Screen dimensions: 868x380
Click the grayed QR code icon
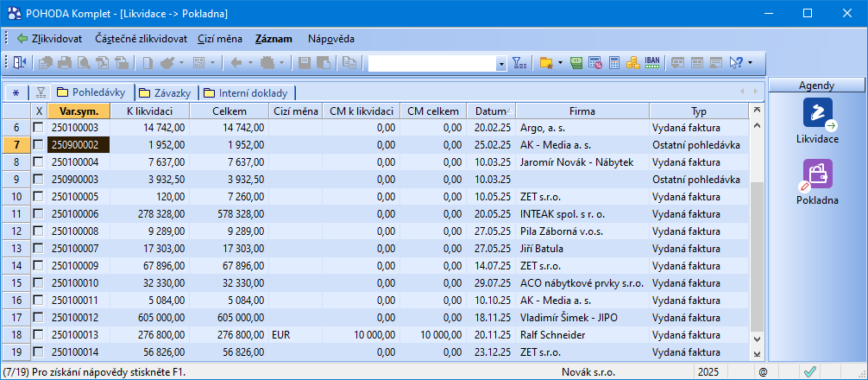(x=198, y=63)
